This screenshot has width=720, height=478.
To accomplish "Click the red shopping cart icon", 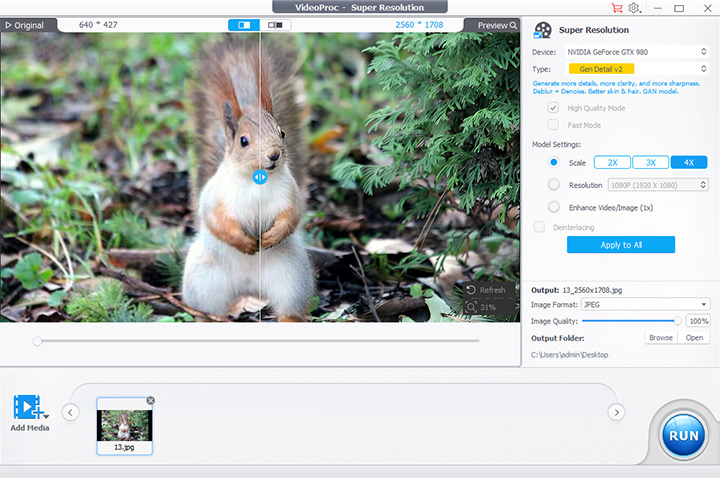I will coord(616,8).
